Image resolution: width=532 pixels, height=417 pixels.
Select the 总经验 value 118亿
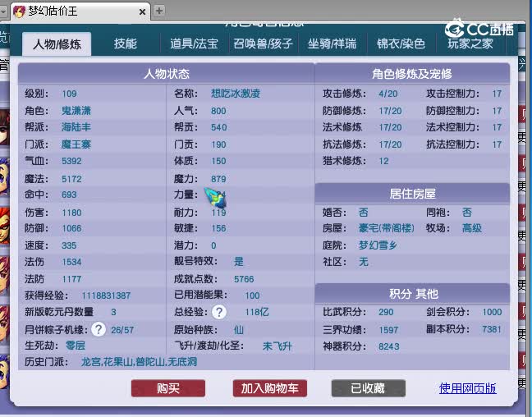point(257,312)
